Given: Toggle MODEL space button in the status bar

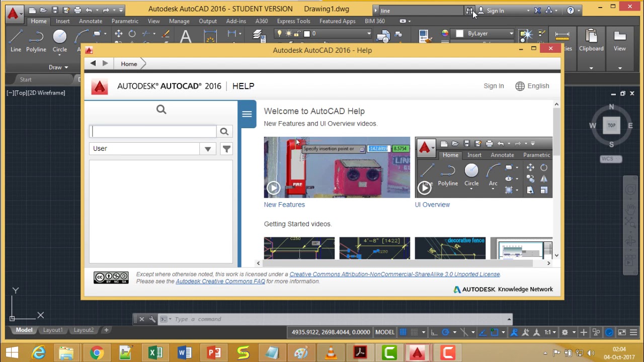Looking at the screenshot, I should pos(385,332).
